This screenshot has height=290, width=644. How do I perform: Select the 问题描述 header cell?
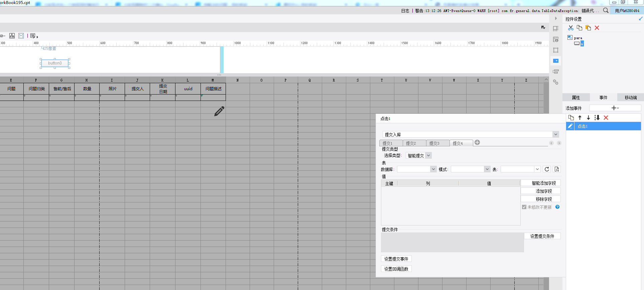coord(213,89)
